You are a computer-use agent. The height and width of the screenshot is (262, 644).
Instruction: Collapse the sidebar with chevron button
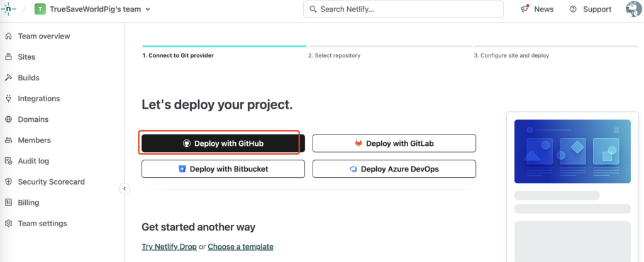pyautogui.click(x=125, y=188)
